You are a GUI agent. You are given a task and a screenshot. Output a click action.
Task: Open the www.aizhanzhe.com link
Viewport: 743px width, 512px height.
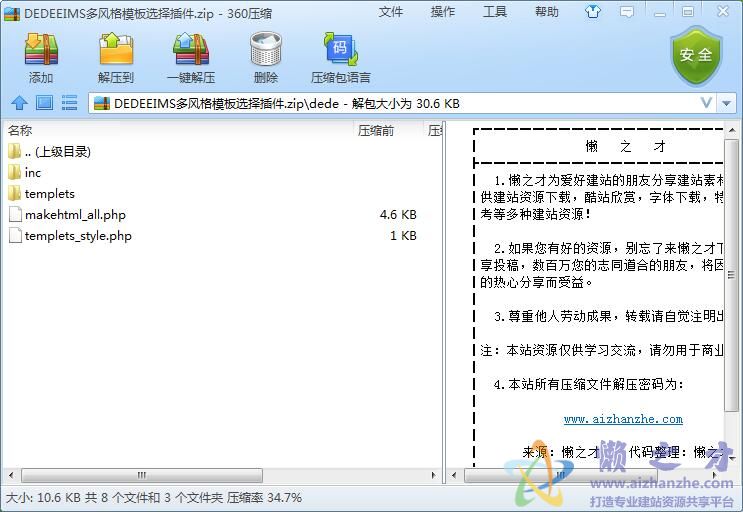coord(623,419)
